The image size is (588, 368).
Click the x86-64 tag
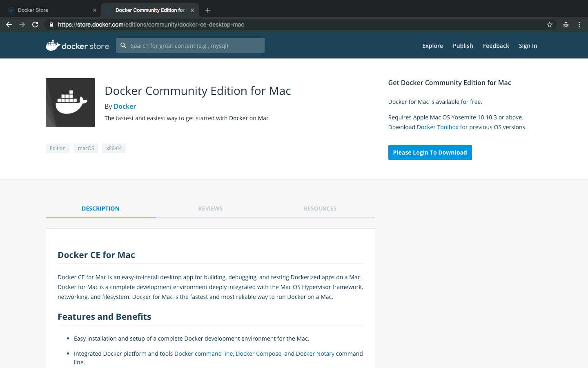[x=114, y=148]
